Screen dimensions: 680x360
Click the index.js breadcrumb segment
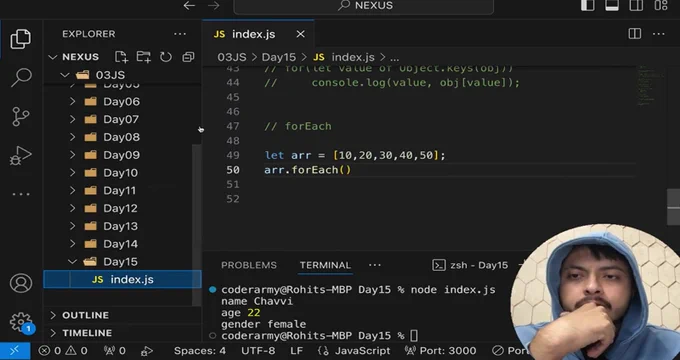tap(344, 57)
